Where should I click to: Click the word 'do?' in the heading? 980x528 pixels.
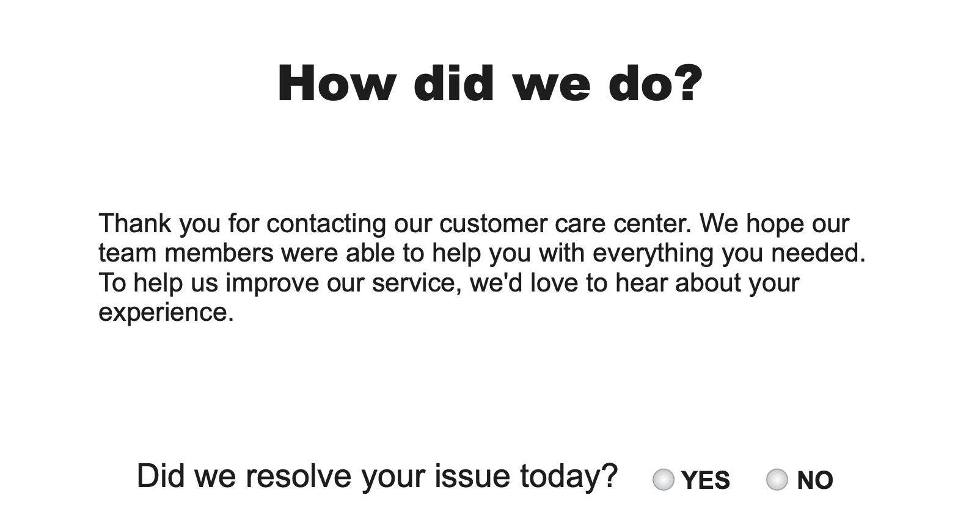[x=656, y=83]
